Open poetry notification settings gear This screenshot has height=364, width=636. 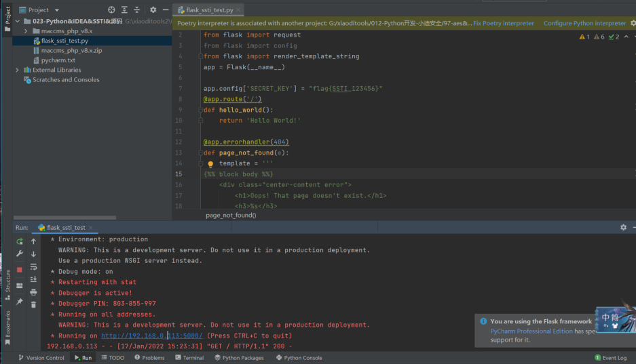(633, 23)
